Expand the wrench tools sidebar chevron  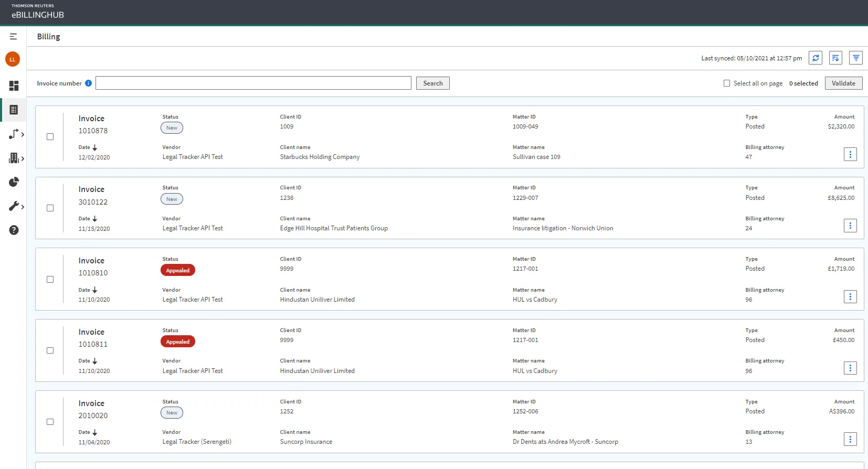[x=23, y=207]
